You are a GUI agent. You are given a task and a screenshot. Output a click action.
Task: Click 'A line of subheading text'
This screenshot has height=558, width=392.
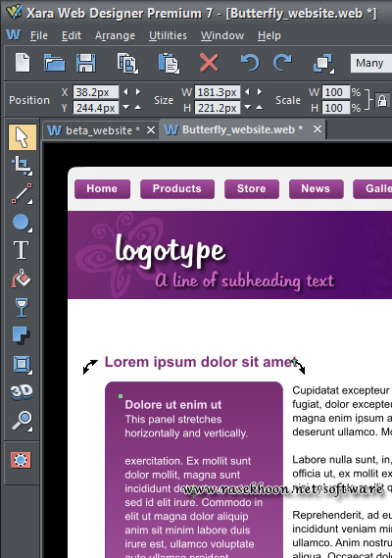coord(245,281)
